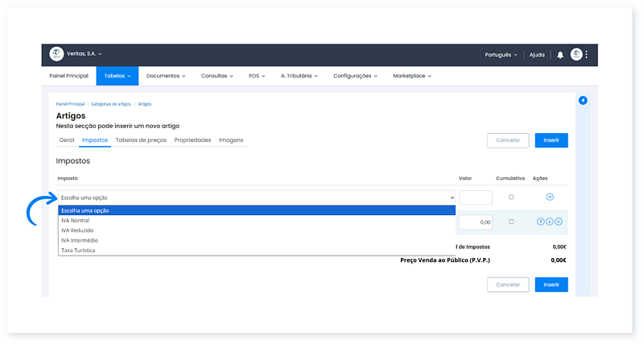Tick the Cumulativo checkbox in first row

point(510,197)
